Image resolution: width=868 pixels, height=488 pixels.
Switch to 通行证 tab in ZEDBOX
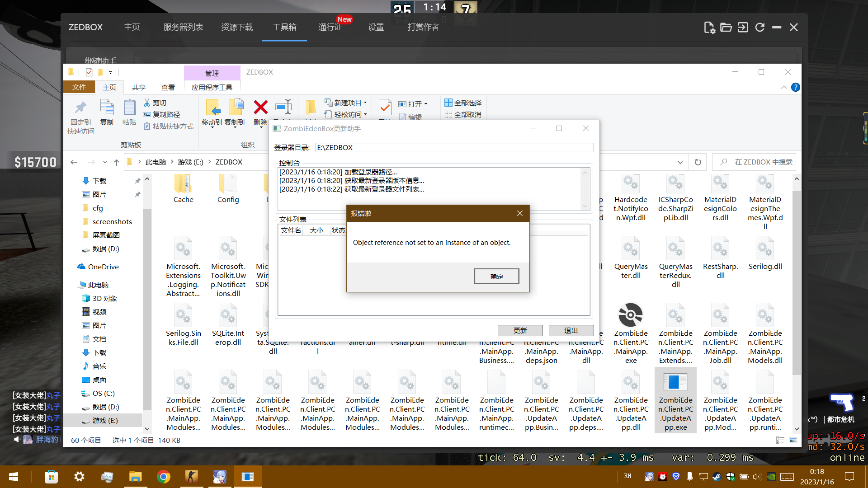tap(330, 27)
